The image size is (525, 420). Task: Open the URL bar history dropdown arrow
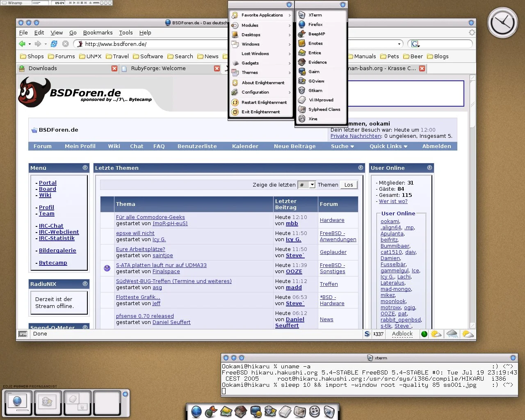[399, 44]
